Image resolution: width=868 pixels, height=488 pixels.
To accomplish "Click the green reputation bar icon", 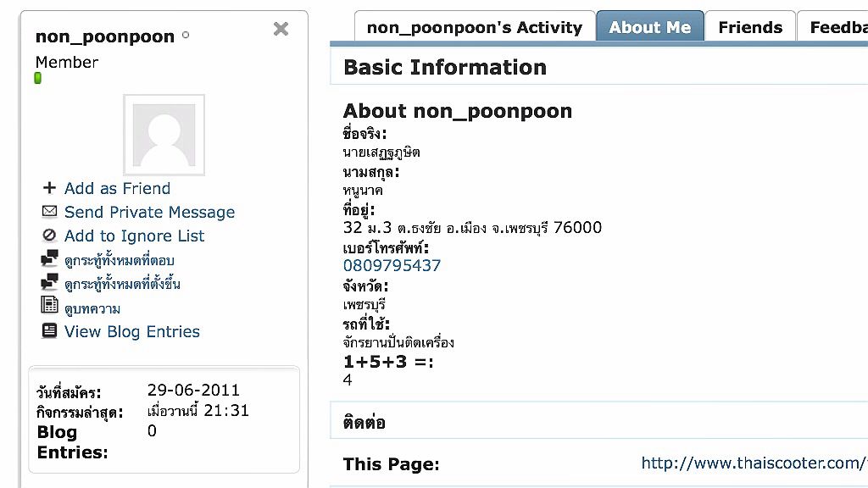I will (37, 78).
